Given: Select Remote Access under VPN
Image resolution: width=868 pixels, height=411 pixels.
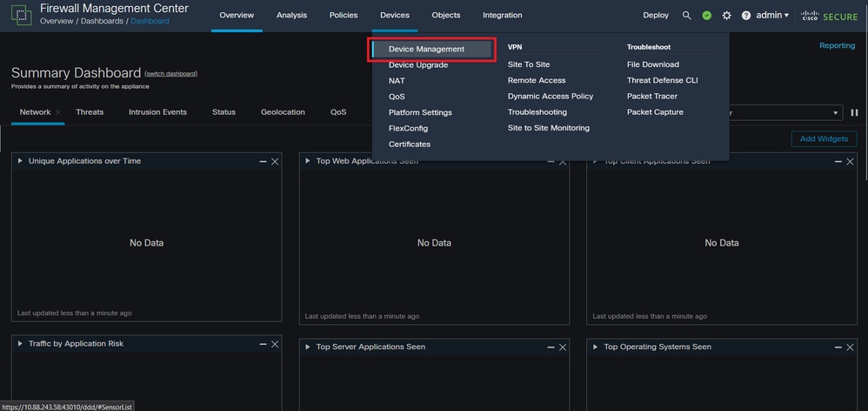Looking at the screenshot, I should (537, 80).
